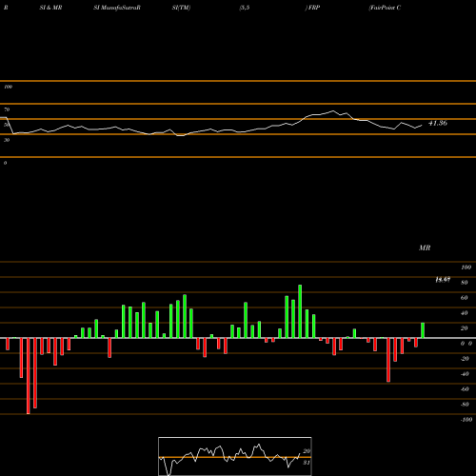Screen dimensions: 476x476
Task: Click the 41.36 RSI value label
Action: (438, 123)
